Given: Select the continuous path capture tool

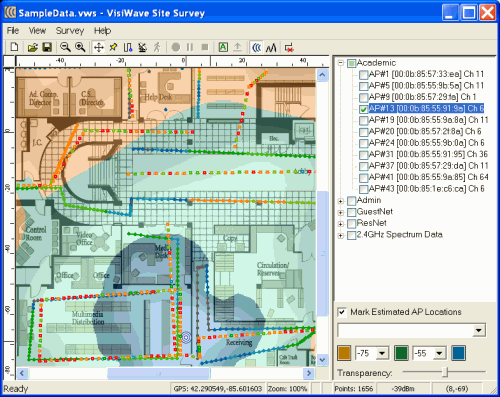Looking at the screenshot, I should (x=128, y=47).
